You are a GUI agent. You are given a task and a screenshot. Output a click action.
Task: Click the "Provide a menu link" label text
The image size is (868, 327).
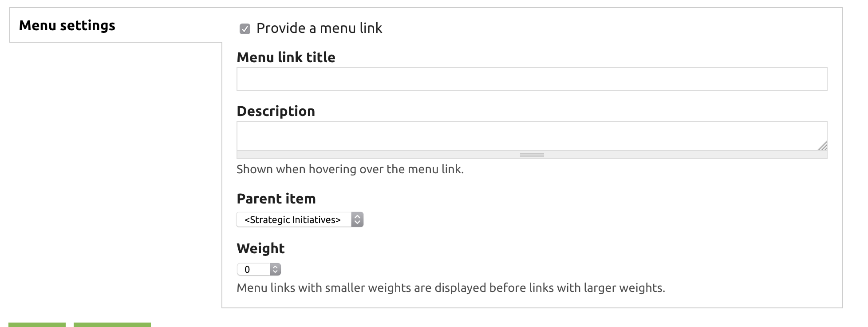pyautogui.click(x=319, y=28)
